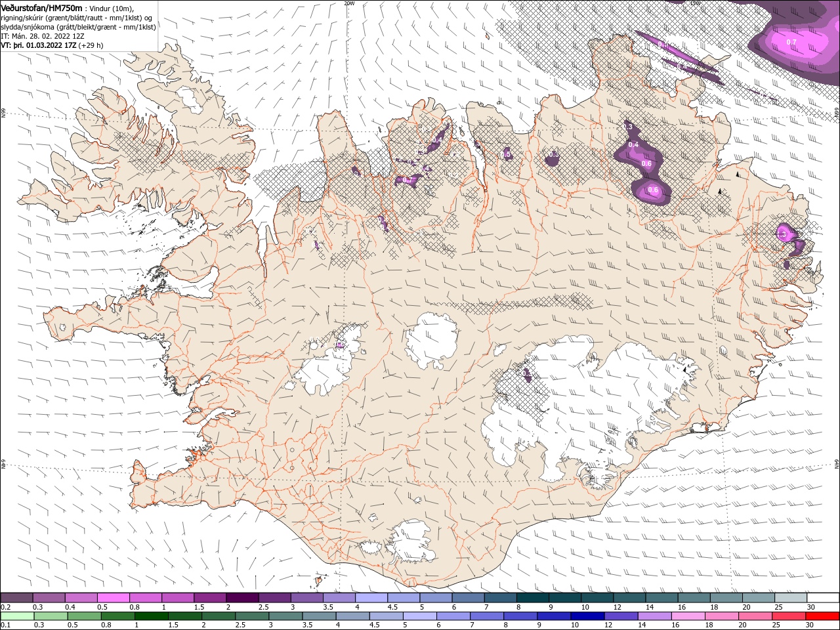The image size is (840, 630).
Task: Select the bright pink 0.5 snow-scale swatch
Action: (114, 598)
